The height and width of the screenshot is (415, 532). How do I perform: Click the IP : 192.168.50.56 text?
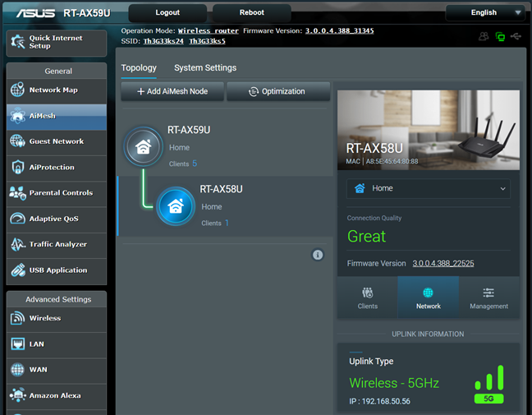coord(379,401)
